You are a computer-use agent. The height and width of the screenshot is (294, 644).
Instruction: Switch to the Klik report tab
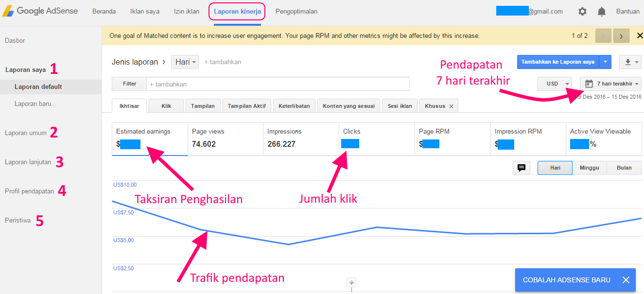tap(166, 105)
